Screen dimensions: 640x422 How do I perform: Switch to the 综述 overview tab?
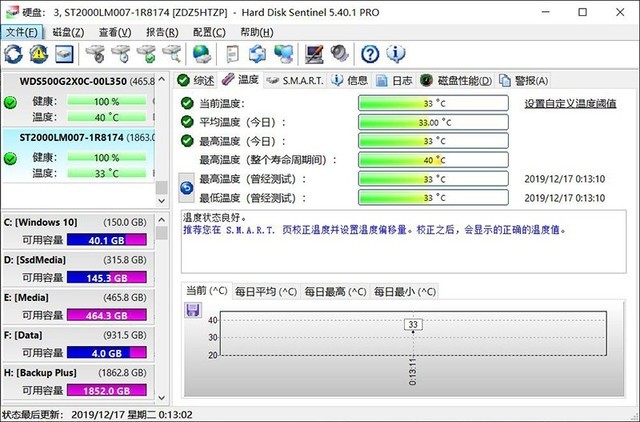pos(196,80)
